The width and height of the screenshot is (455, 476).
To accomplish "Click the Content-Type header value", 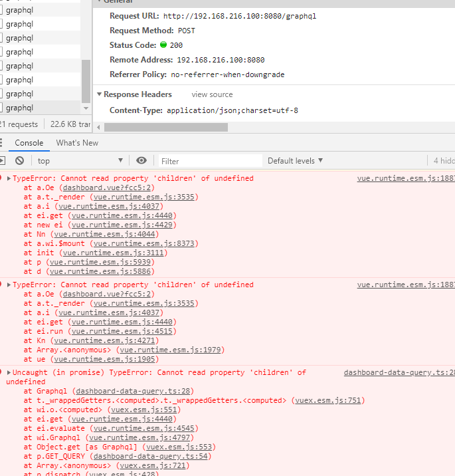I will tap(232, 110).
